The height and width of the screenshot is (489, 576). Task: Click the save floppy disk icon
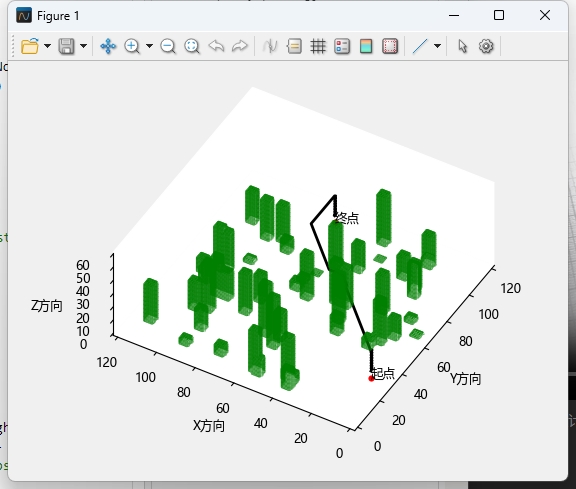click(x=66, y=46)
